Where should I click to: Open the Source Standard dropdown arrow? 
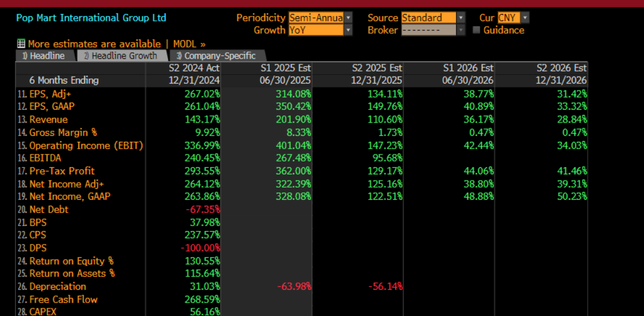461,17
